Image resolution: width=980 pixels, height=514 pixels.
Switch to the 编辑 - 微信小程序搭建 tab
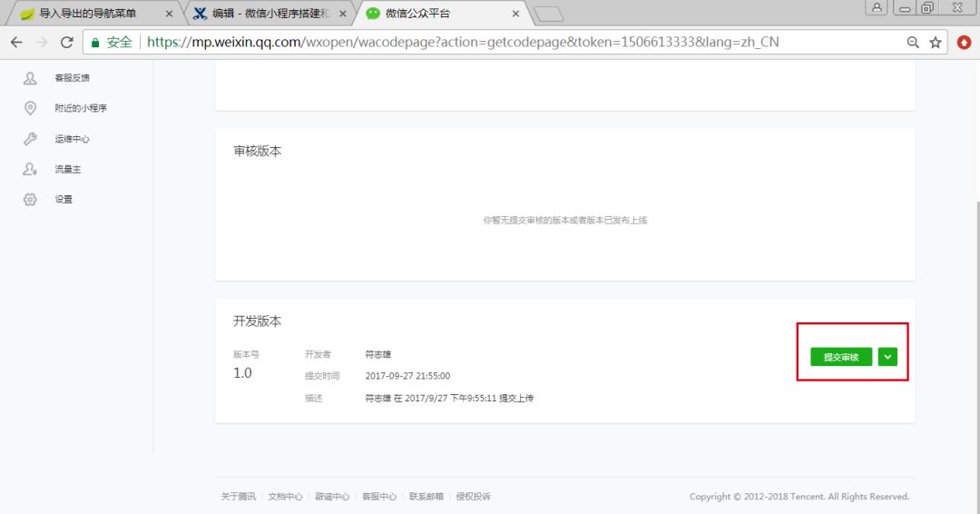269,14
